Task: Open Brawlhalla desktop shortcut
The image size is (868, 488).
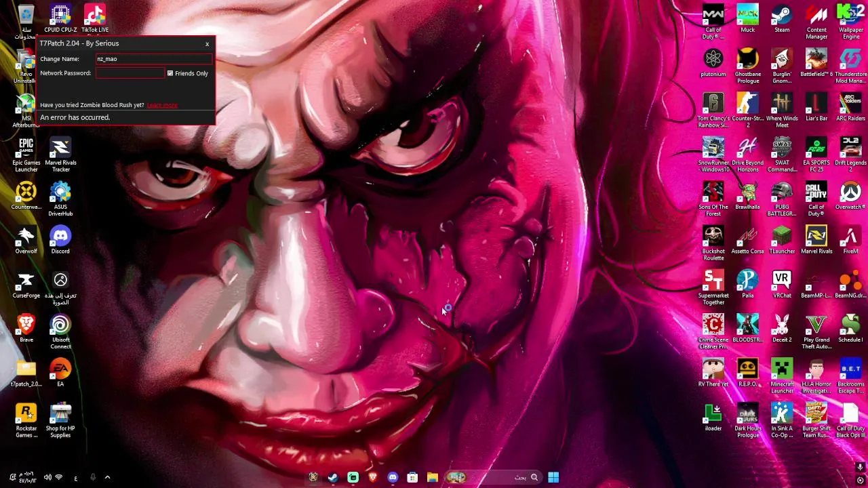Action: point(747,196)
